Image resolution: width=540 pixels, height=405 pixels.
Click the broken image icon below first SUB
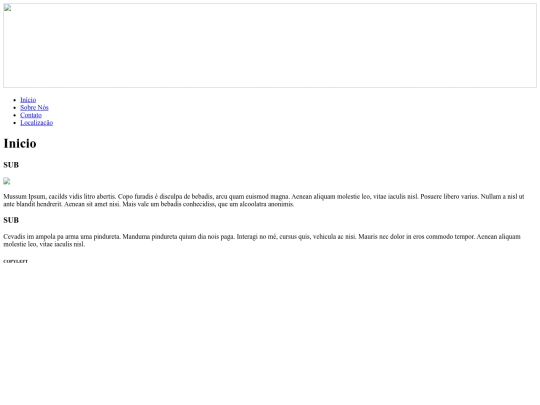(7, 181)
